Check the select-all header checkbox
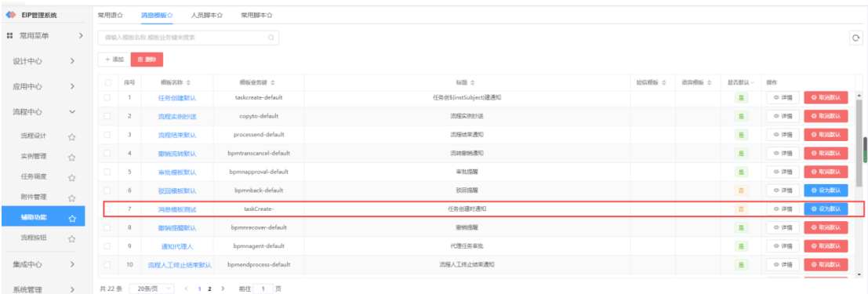Viewport: 868px width, 294px height. pyautogui.click(x=108, y=82)
